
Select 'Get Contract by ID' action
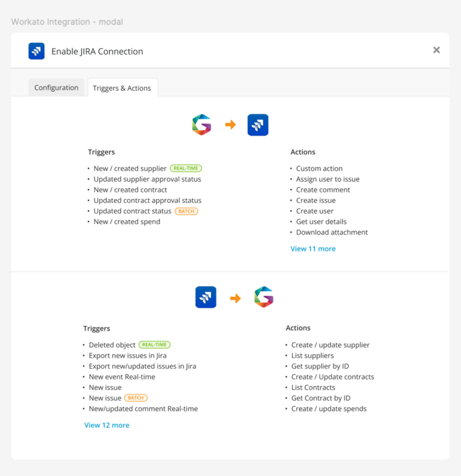(321, 398)
